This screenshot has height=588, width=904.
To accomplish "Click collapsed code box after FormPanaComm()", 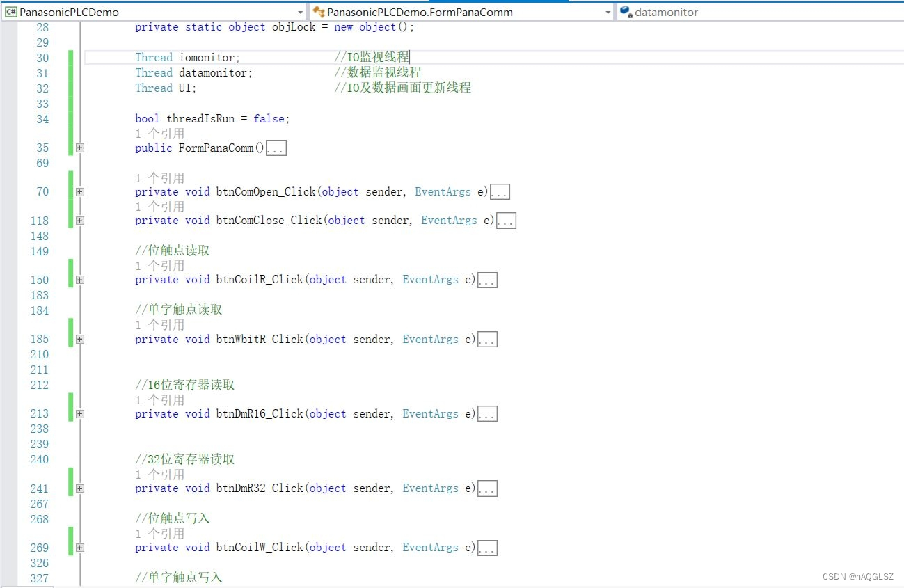I will tap(276, 148).
